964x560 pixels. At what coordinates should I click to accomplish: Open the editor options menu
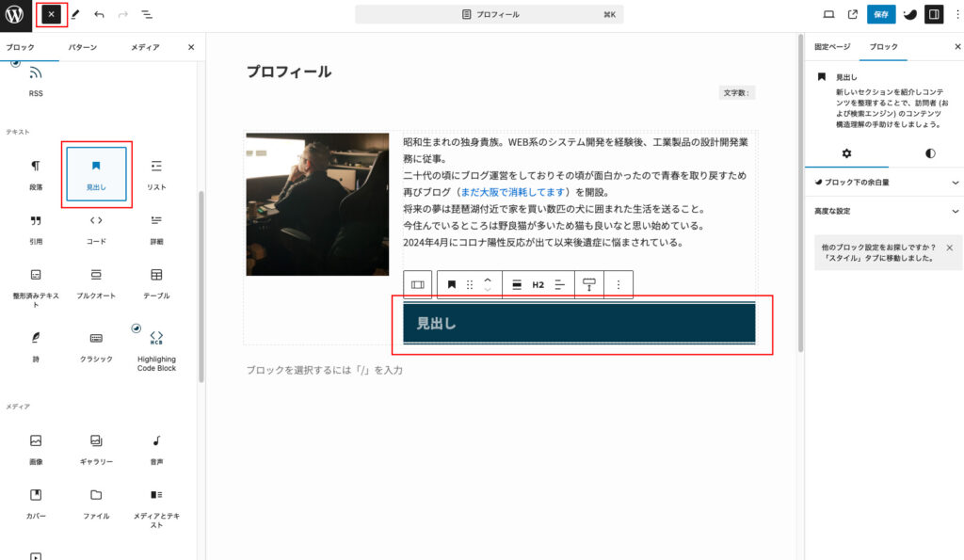957,14
